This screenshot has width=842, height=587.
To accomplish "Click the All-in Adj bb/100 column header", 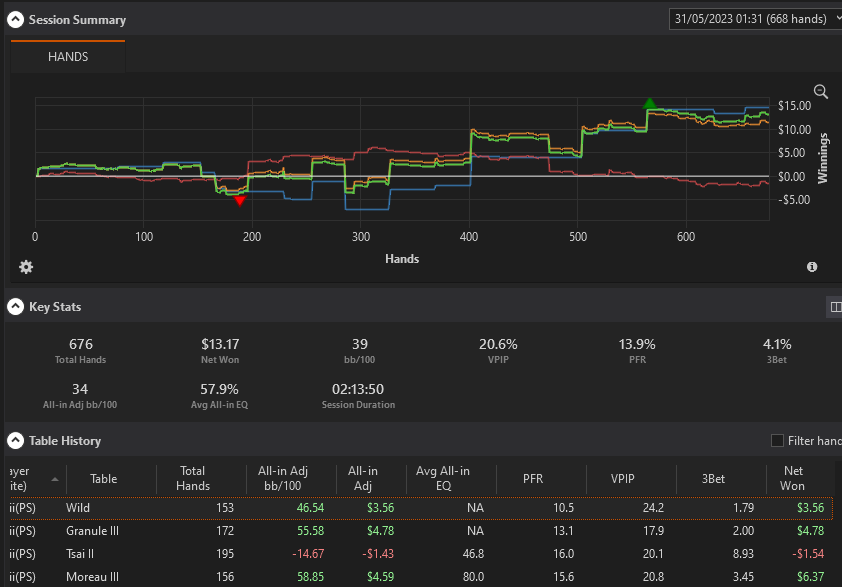I will (282, 478).
